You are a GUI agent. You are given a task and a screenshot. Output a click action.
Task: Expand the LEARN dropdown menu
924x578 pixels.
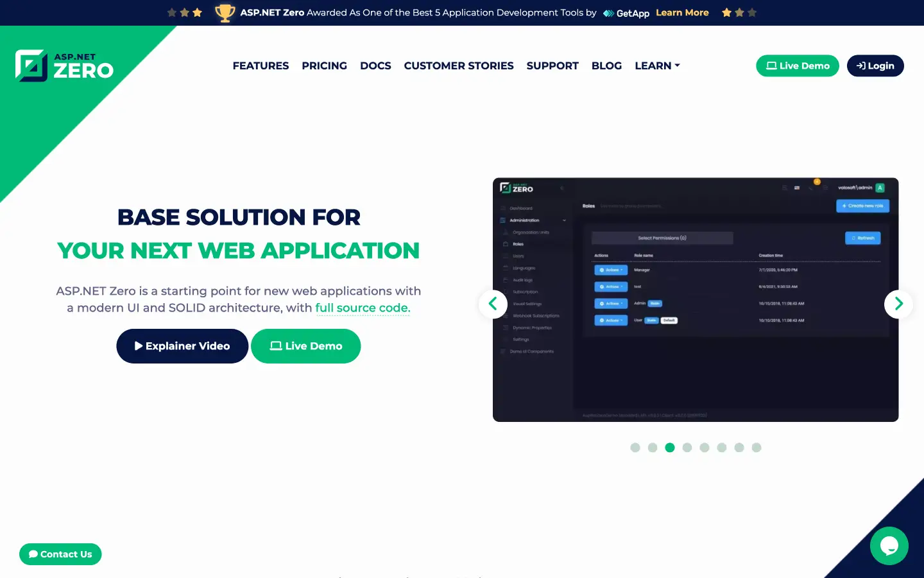tap(657, 66)
